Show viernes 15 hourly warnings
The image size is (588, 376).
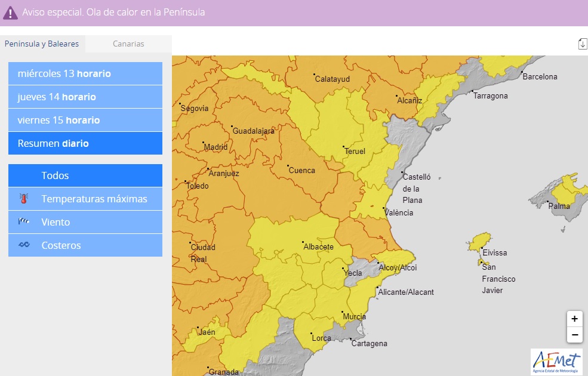(x=85, y=120)
